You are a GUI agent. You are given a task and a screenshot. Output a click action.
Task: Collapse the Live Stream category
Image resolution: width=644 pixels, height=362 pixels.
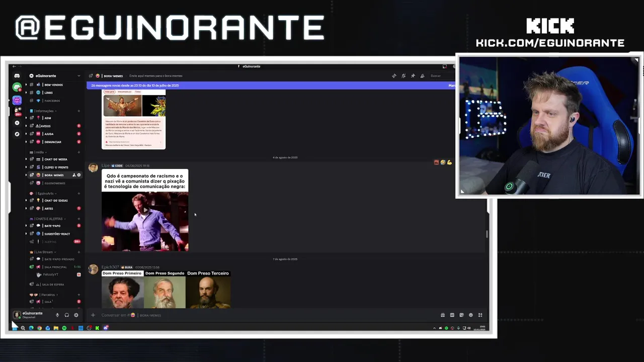tap(43, 252)
